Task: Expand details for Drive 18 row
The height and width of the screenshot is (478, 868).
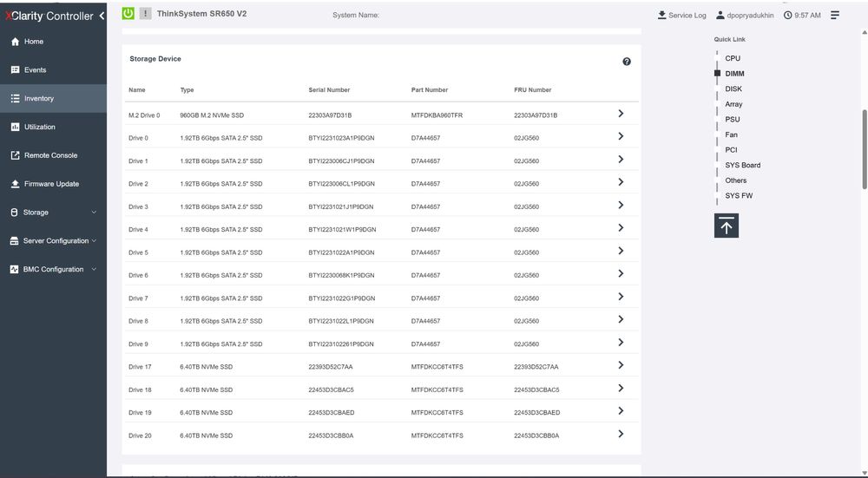Action: click(621, 389)
